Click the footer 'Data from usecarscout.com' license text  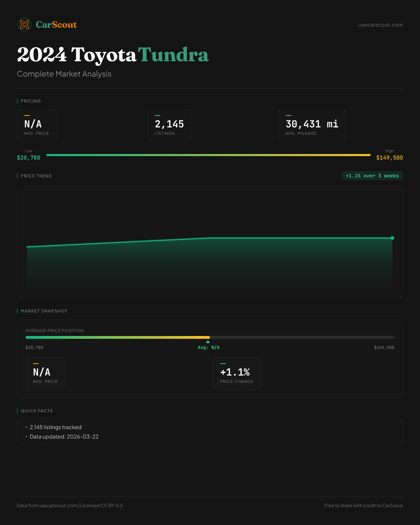(x=70, y=505)
